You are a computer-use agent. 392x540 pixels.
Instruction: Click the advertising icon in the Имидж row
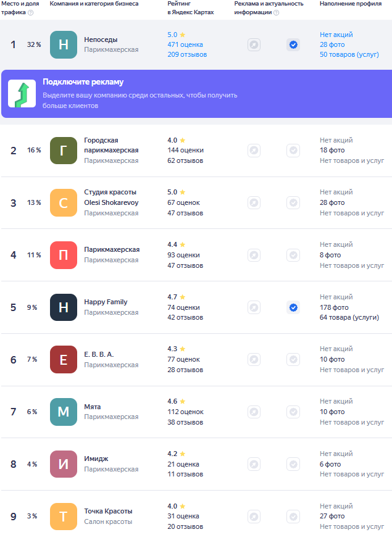point(254,464)
